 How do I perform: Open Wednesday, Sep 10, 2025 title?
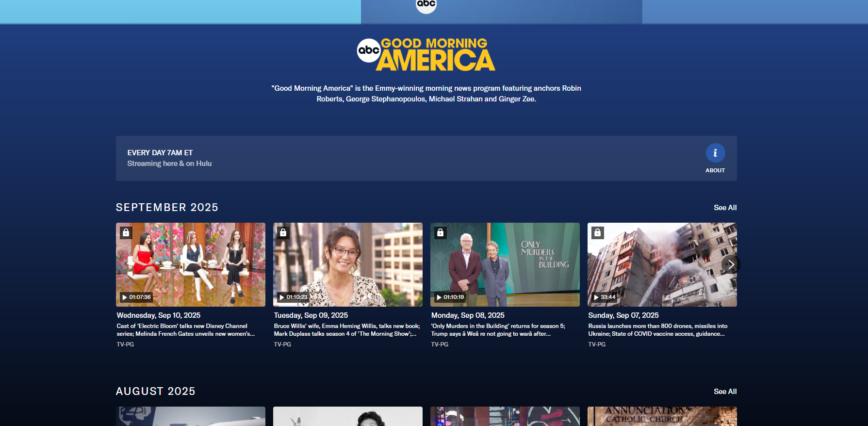(158, 315)
